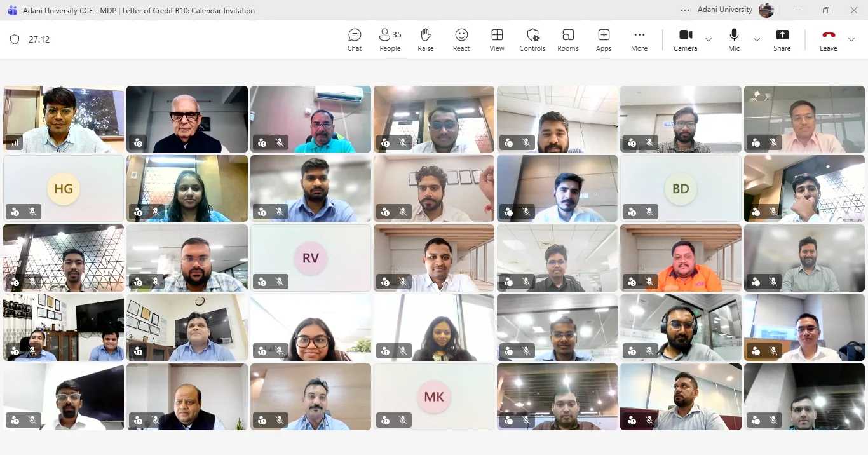Select the participant wearing black headphones

(681, 327)
